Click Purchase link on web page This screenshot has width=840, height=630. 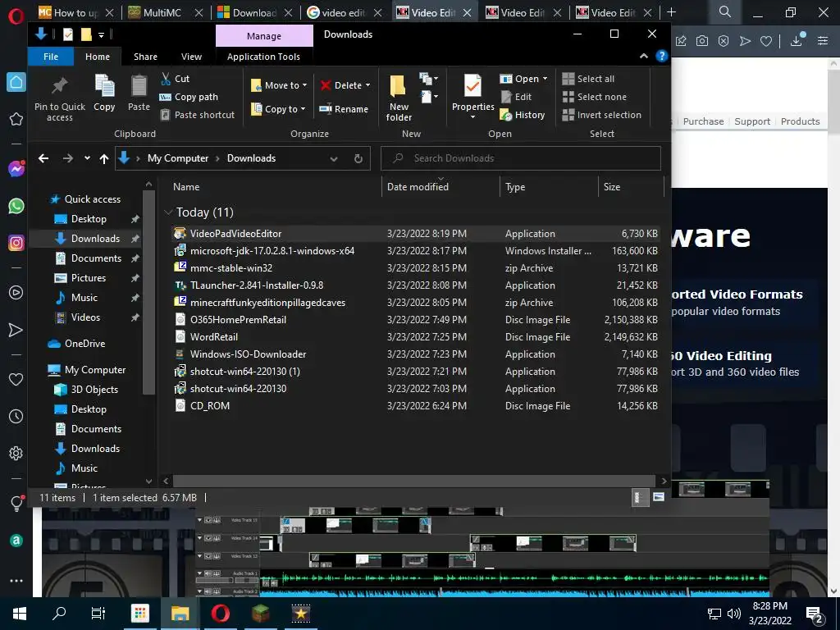[x=703, y=121]
